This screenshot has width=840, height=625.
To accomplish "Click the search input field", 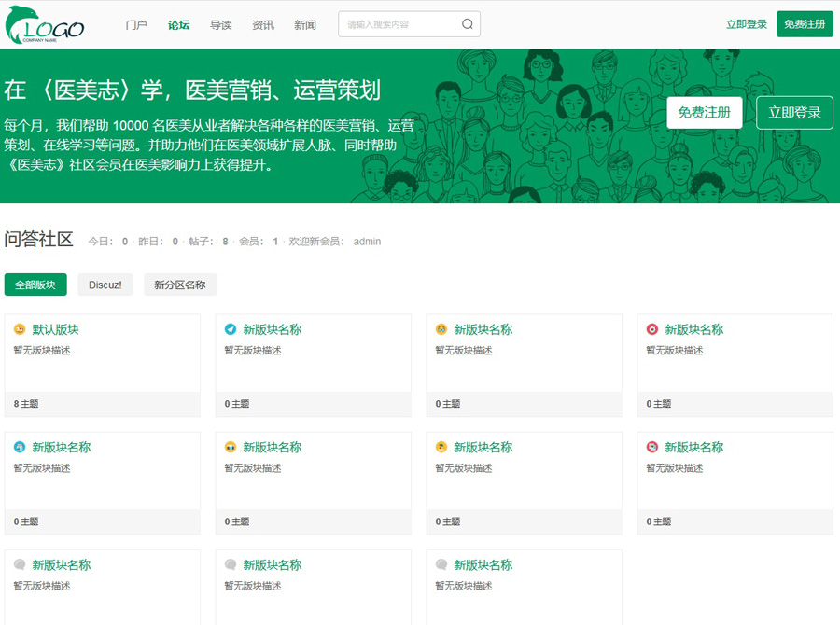I will (x=399, y=24).
